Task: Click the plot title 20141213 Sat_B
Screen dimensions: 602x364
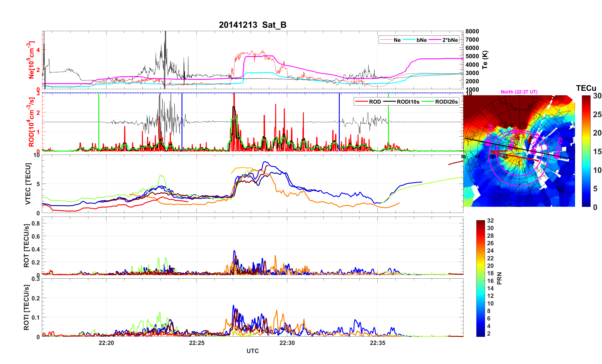Action: click(252, 25)
